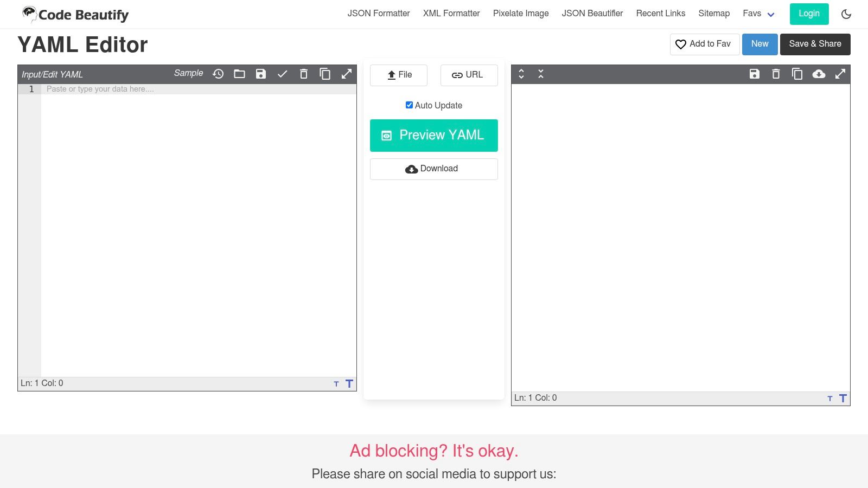The width and height of the screenshot is (868, 488).
Task: Download output via cloud icon
Action: click(819, 74)
